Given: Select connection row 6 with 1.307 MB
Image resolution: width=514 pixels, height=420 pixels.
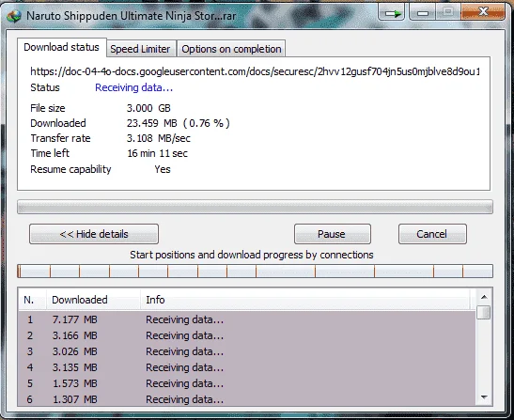Looking at the screenshot, I should point(246,399).
